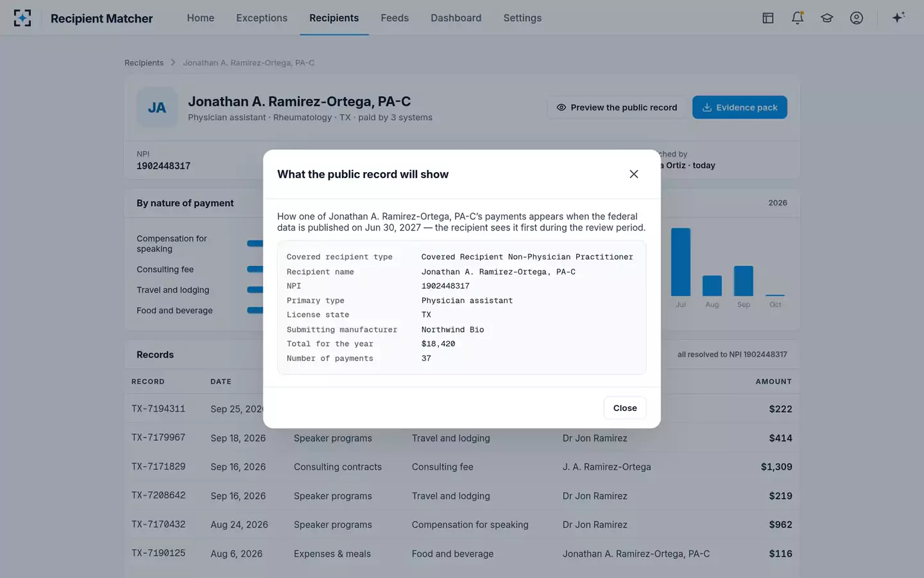Click the JA avatar badge
The width and height of the screenshot is (924, 578).
[x=157, y=107]
